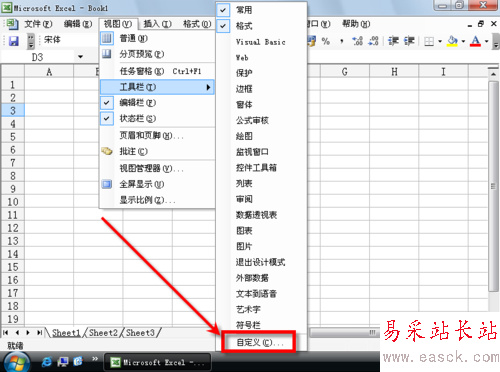
Task: Enable the 绘图 drawing toolbar
Action: tap(261, 136)
